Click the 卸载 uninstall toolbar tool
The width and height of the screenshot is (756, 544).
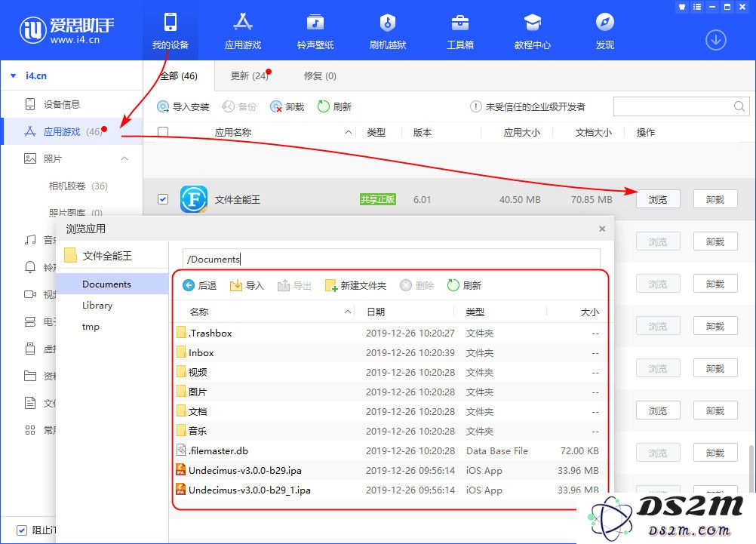[287, 106]
